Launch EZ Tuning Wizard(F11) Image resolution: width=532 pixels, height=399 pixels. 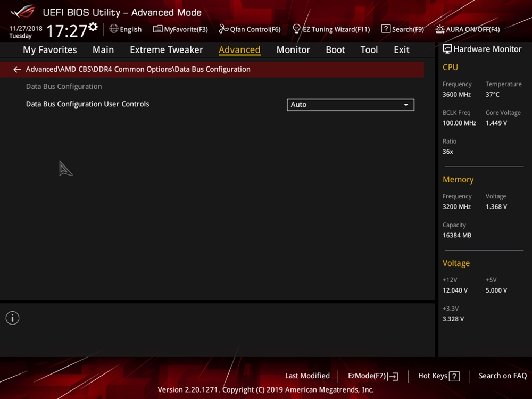[x=331, y=29]
